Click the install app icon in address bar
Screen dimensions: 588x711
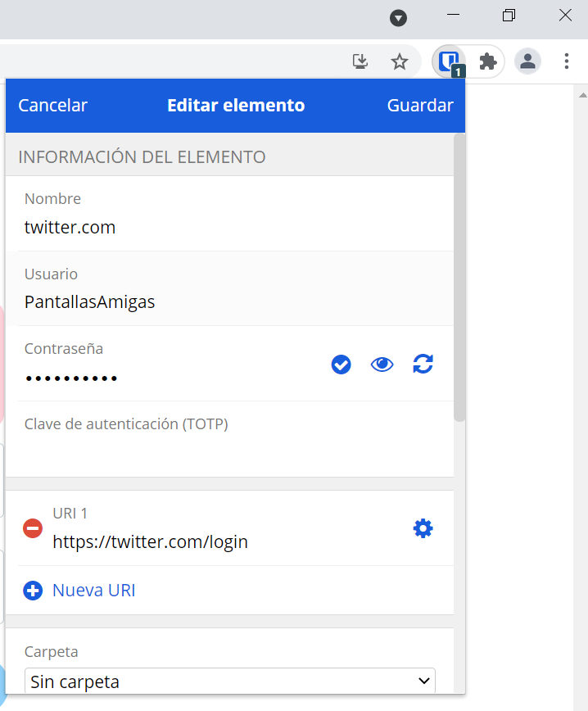[x=360, y=61]
